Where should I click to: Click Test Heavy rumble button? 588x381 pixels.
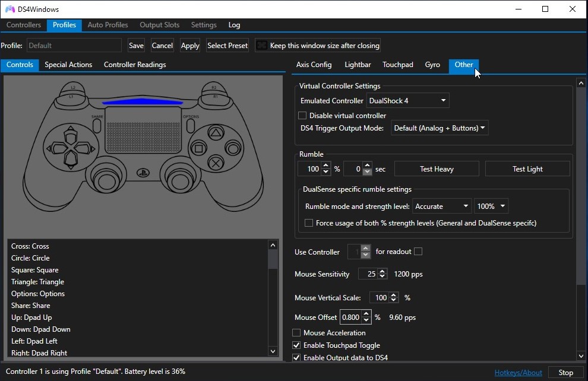tap(437, 169)
